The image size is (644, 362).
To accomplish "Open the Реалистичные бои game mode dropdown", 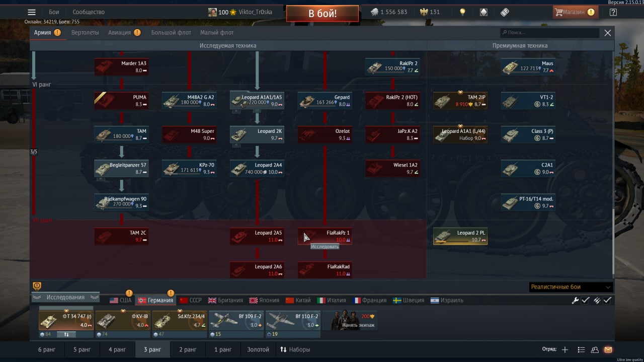I will click(x=571, y=287).
